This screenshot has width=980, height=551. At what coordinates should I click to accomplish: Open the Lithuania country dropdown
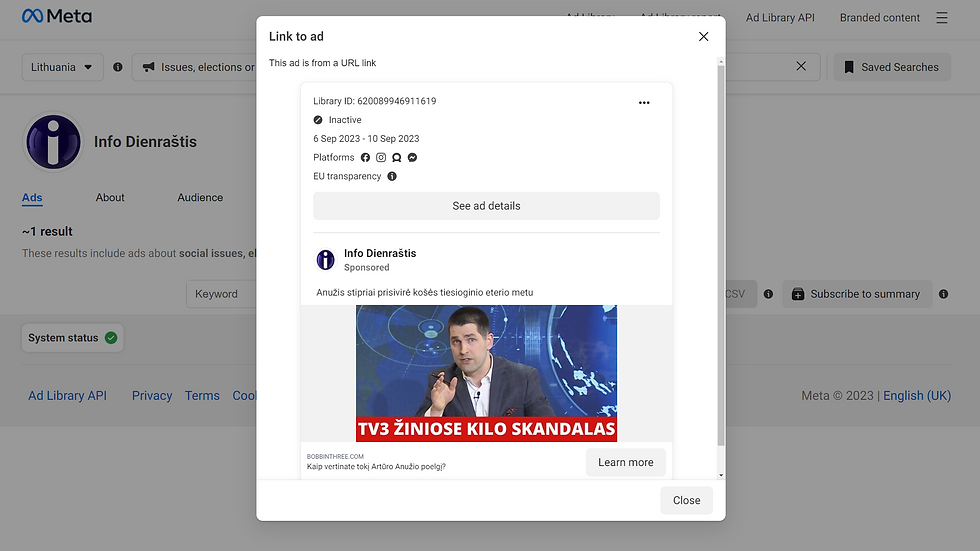click(62, 67)
